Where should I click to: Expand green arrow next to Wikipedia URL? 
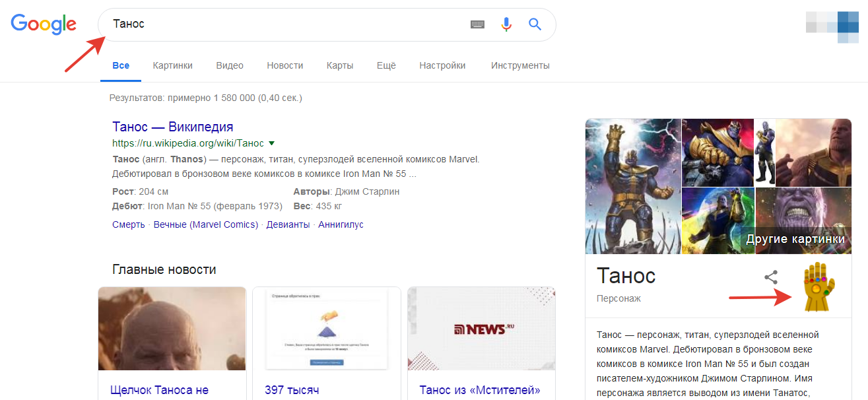point(272,143)
